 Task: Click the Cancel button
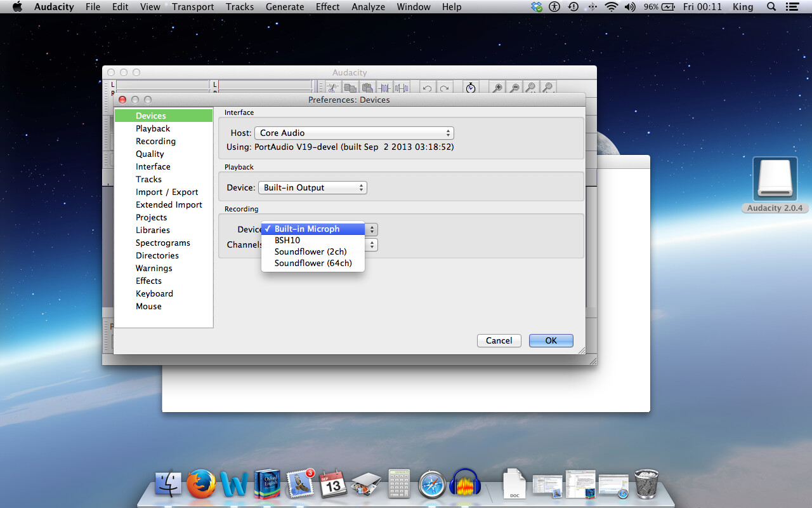tap(499, 340)
